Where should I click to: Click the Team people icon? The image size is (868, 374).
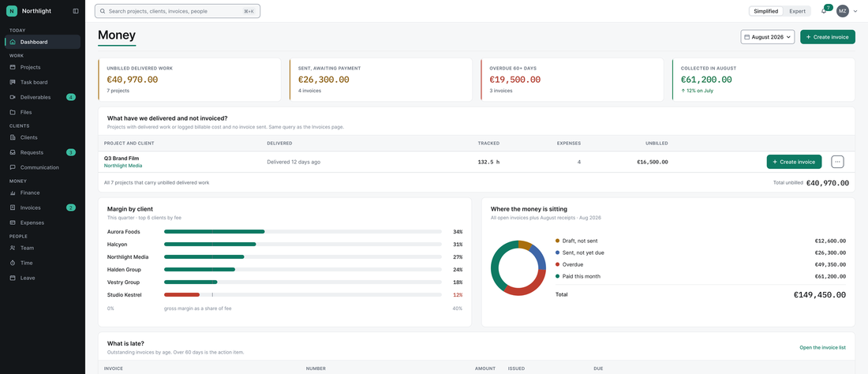point(13,248)
